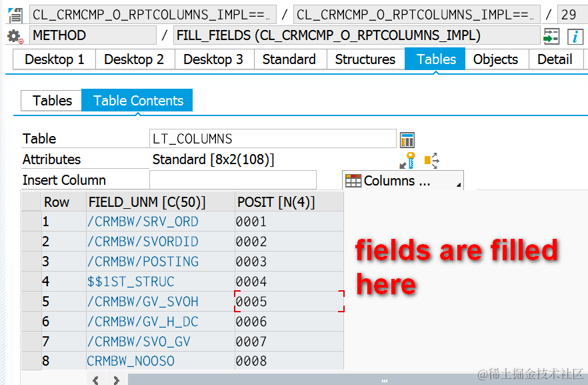Click the yellow key icon
This screenshot has width=588, height=385.
[408, 160]
